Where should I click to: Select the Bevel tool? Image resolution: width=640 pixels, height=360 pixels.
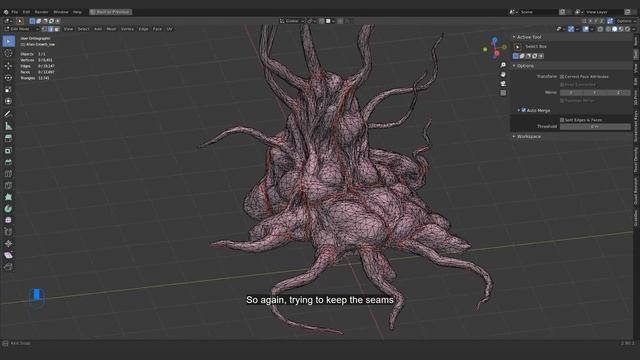click(x=9, y=162)
